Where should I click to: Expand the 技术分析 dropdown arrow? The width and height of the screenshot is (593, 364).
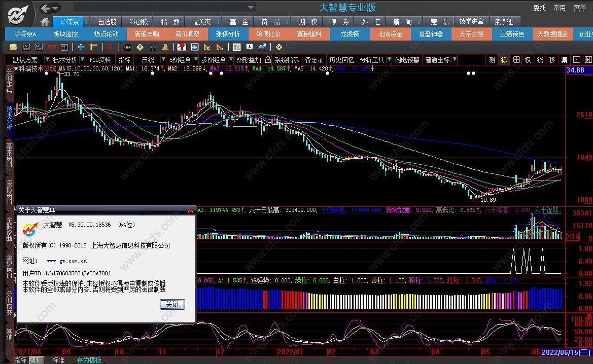82,59
